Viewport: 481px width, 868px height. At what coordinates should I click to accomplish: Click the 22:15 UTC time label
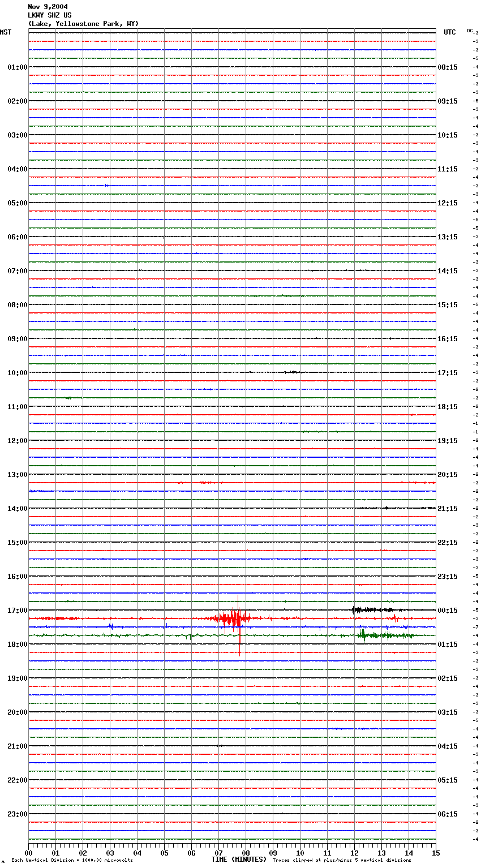point(448,543)
